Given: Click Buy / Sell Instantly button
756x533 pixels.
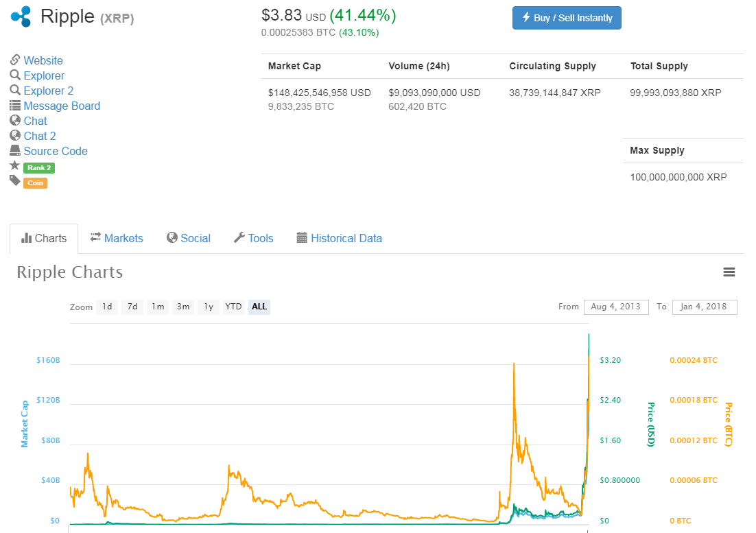Looking at the screenshot, I should 567,18.
